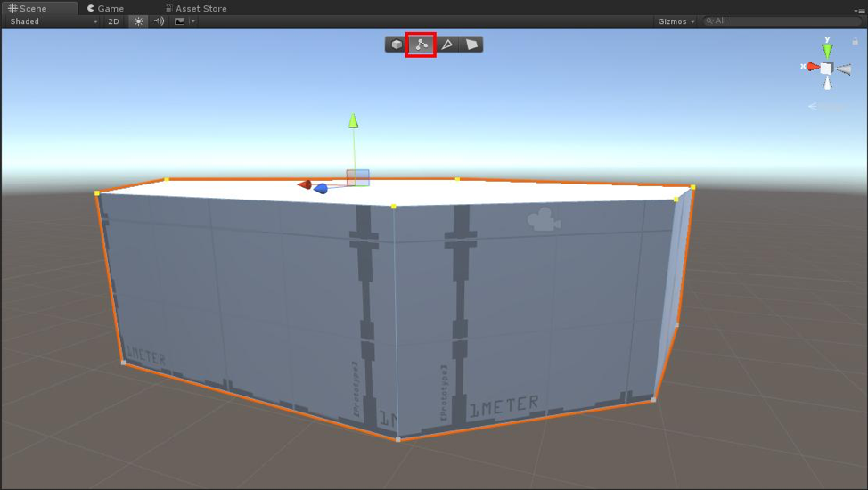The image size is (868, 490).
Task: Switch to the Game tab
Action: (105, 8)
